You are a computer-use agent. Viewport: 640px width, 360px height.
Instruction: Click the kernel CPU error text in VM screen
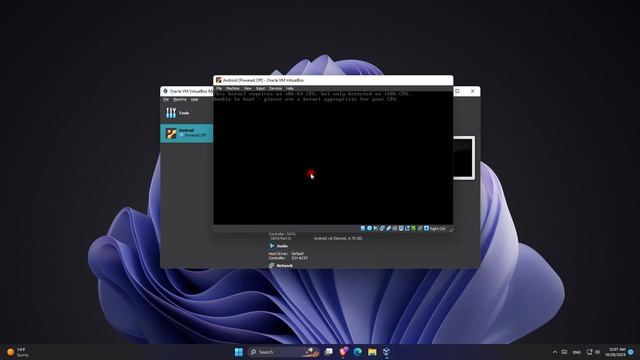[311, 96]
